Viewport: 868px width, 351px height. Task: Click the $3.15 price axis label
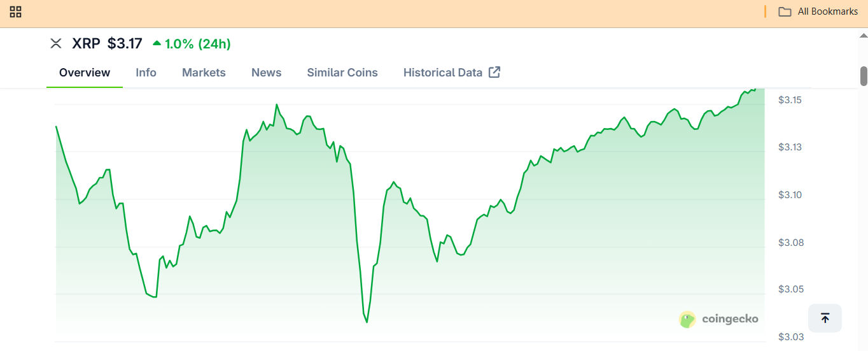(x=790, y=100)
